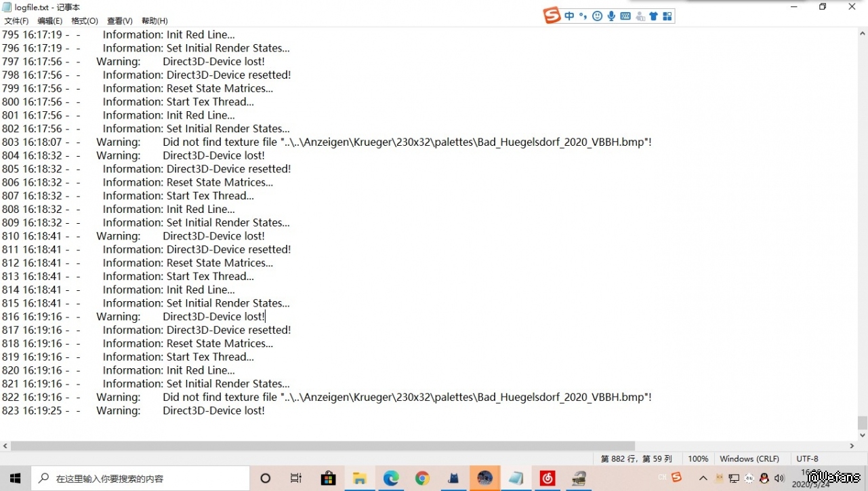Screen dimensions: 868x491
Task: Launch Google Chrome from taskbar
Action: coord(422,478)
